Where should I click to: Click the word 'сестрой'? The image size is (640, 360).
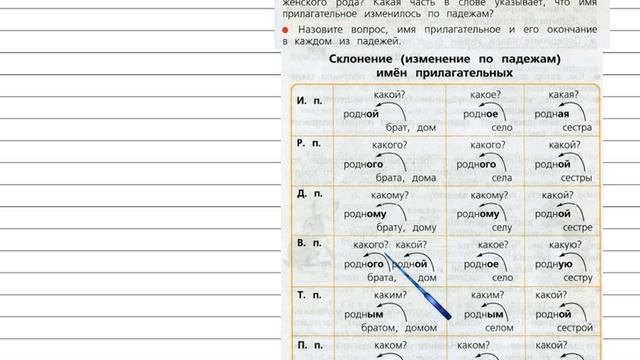pos(574,328)
